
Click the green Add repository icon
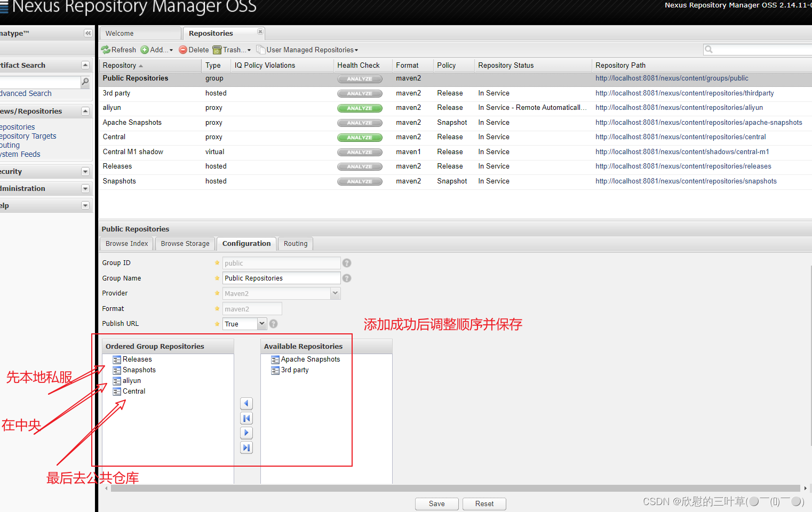145,50
